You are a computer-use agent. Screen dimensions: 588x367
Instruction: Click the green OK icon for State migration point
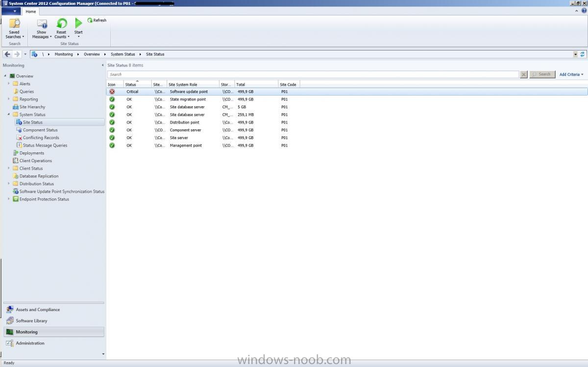point(112,99)
